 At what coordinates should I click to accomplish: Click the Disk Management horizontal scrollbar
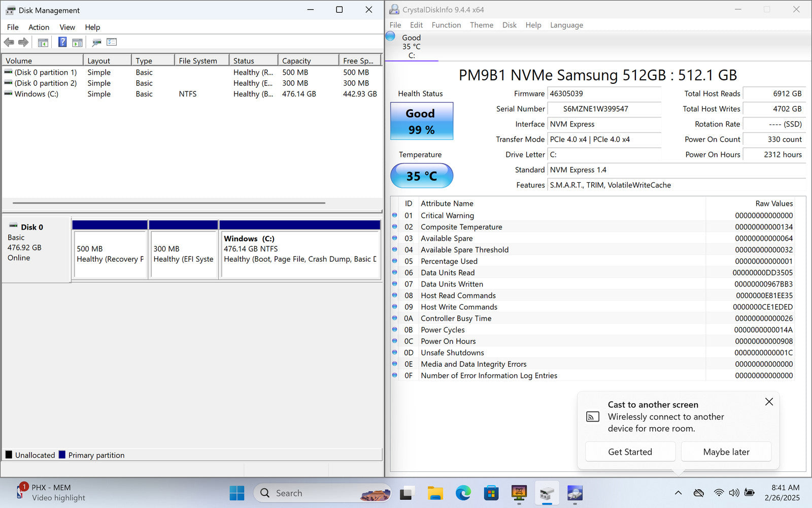(169, 203)
